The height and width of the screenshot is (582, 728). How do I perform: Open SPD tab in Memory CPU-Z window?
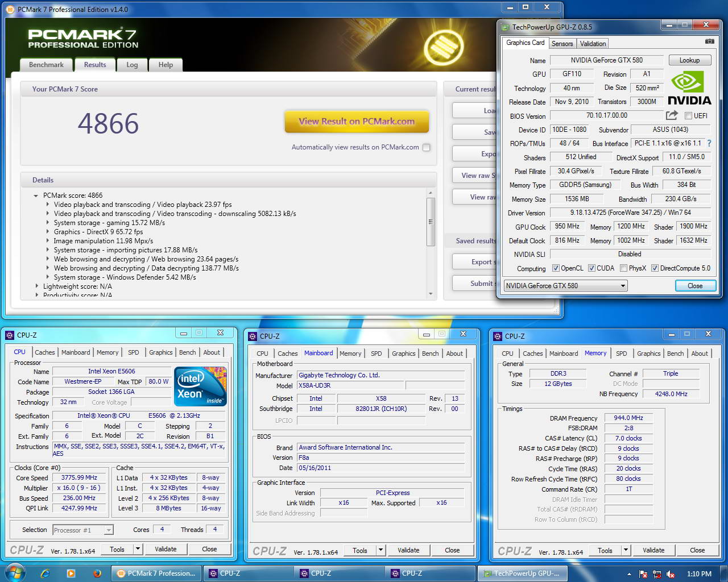(x=622, y=354)
